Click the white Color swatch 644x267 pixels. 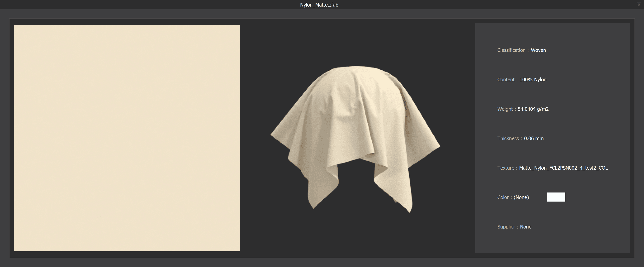556,197
